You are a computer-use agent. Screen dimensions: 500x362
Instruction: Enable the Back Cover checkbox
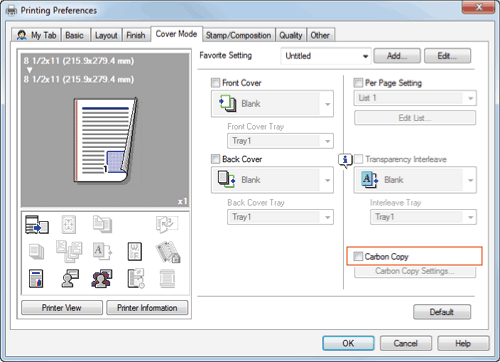[x=215, y=159]
